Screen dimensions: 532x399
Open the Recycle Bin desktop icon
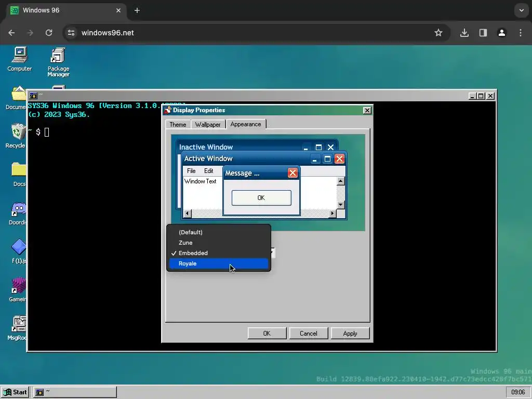pyautogui.click(x=16, y=136)
